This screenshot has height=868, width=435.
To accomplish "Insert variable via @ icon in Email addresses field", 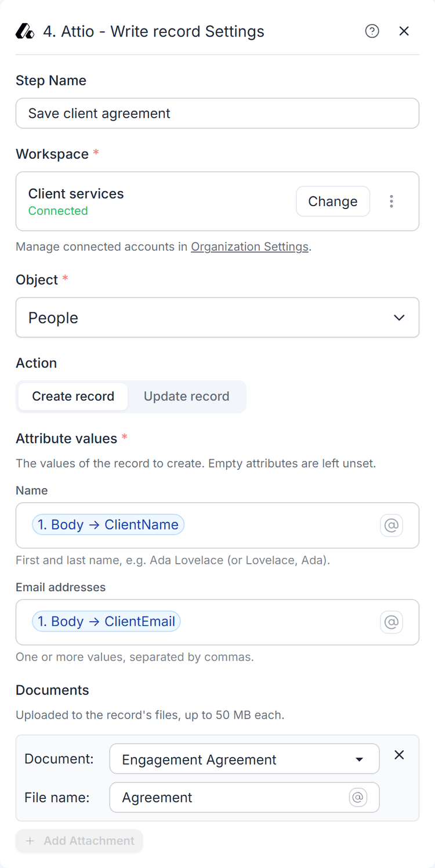I will [391, 622].
